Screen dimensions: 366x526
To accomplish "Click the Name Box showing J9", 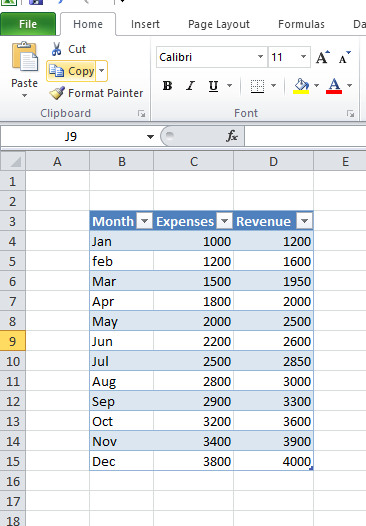I will pos(72,137).
